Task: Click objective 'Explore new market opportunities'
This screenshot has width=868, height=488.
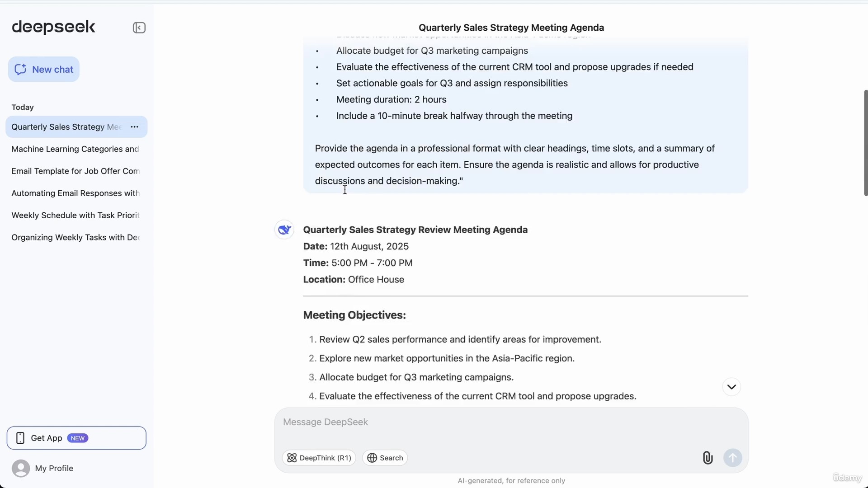Action: (447, 358)
